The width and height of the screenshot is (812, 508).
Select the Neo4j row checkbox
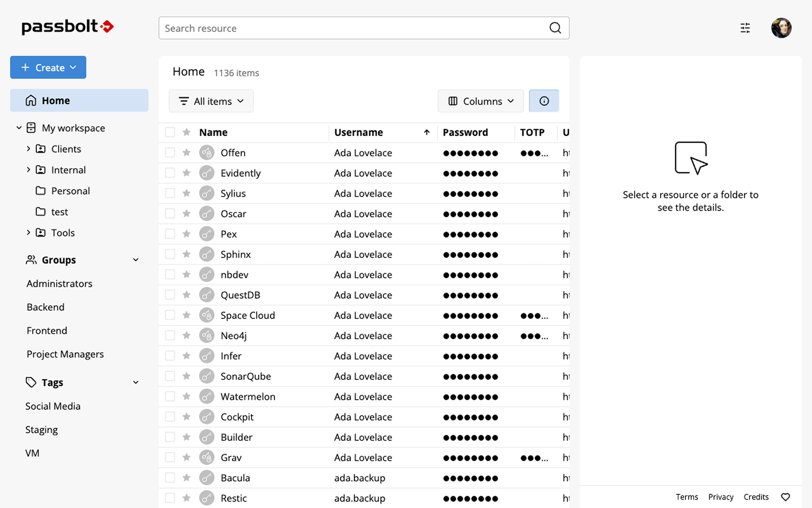[x=170, y=335]
